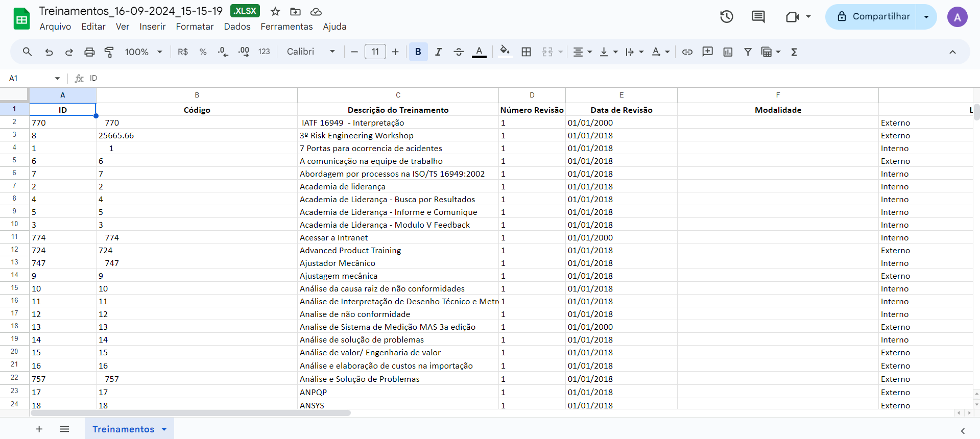Add a new sheet with plus button
The width and height of the screenshot is (980, 439).
(39, 429)
